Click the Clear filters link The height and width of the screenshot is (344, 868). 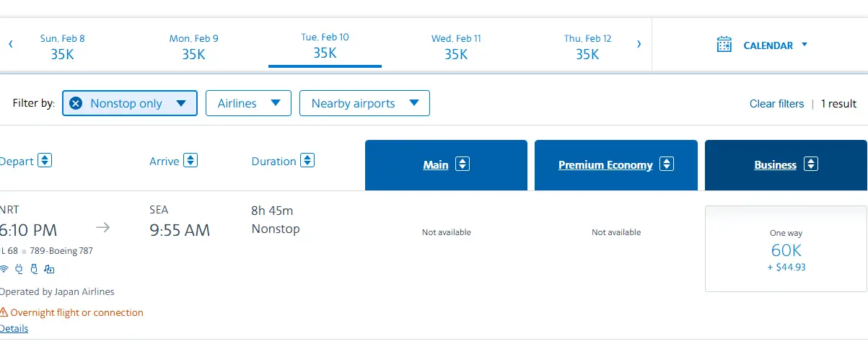[x=776, y=104]
